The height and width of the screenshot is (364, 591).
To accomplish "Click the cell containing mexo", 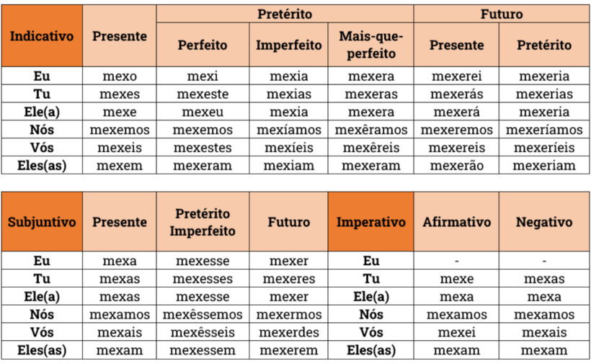I will pyautogui.click(x=120, y=76).
